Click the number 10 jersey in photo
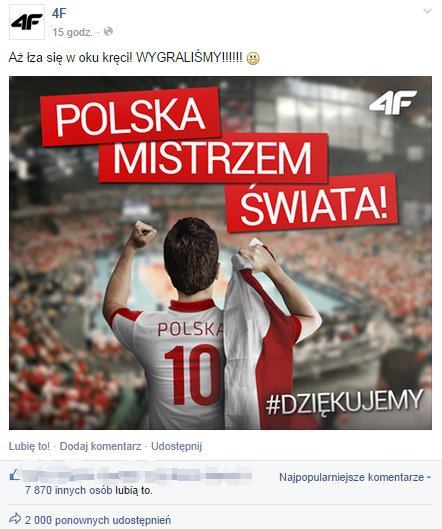Screen dimensions: 442x529 coord(192,374)
